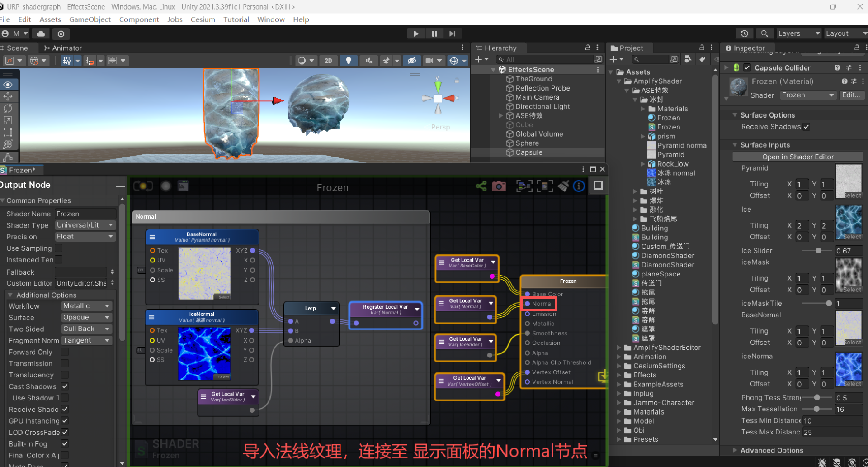Viewport: 868px width, 467px height.
Task: Open Capsule Collider help icon
Action: (x=837, y=67)
